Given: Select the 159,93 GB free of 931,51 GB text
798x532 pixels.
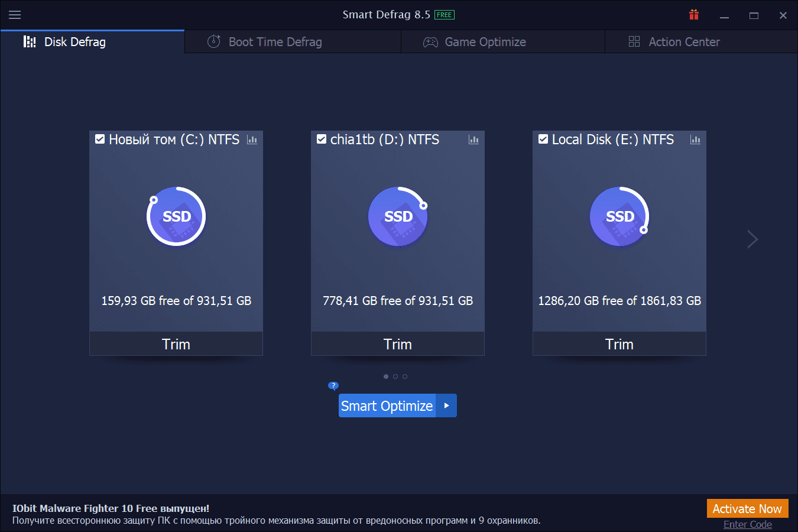Looking at the screenshot, I should 176,301.
